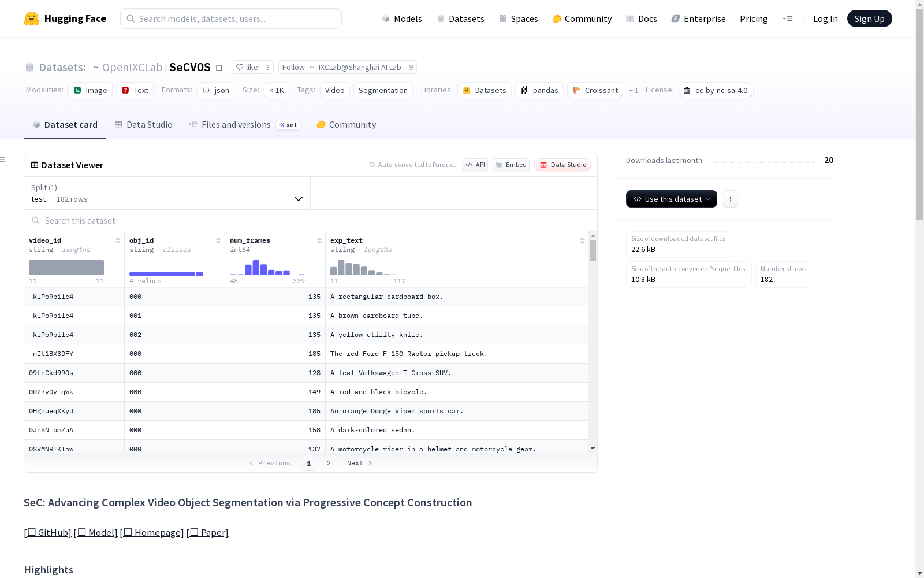Select the Datasets library tag
The height and width of the screenshot is (578, 924).
pos(485,90)
